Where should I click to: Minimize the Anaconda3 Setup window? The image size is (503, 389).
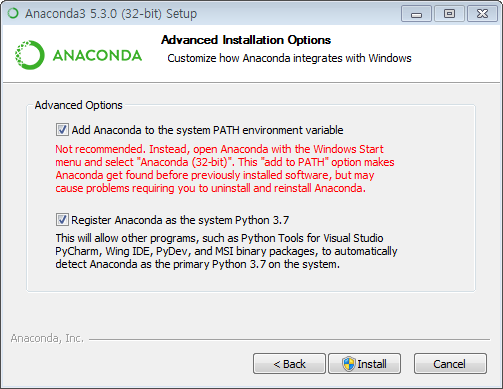pos(416,14)
